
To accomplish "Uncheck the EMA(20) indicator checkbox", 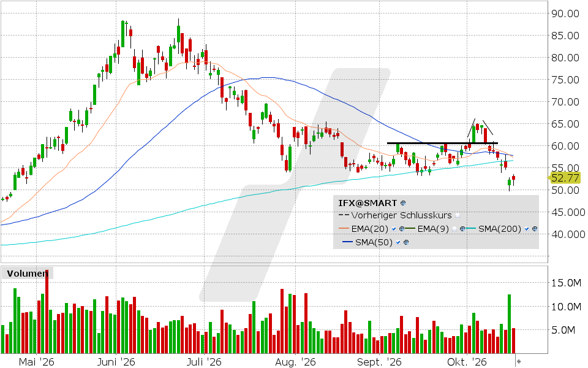I will [394, 229].
